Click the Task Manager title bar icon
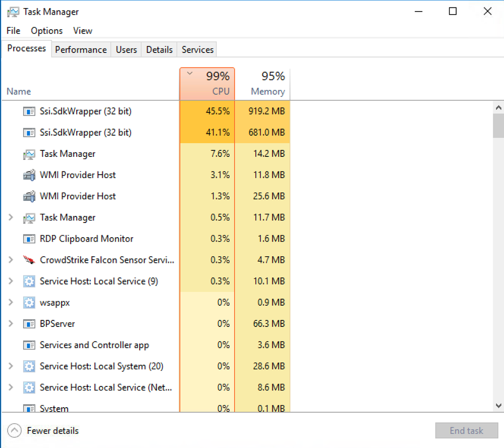The width and height of the screenshot is (504, 448). (13, 12)
